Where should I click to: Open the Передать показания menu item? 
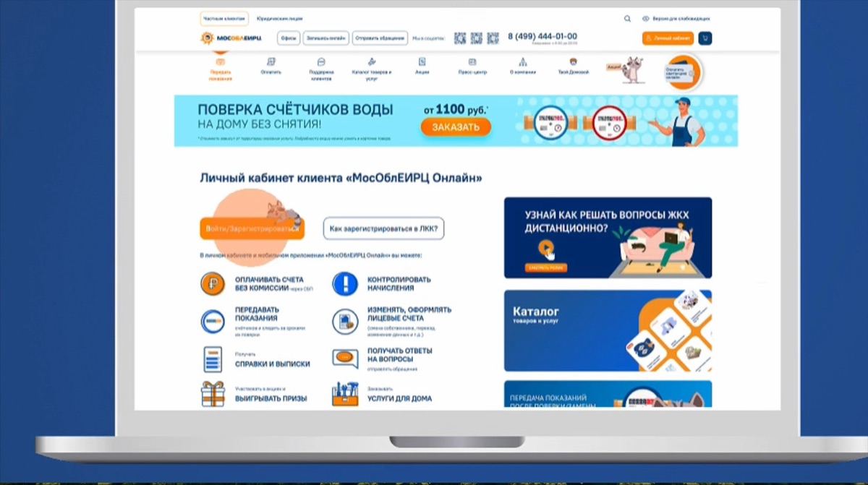click(221, 69)
